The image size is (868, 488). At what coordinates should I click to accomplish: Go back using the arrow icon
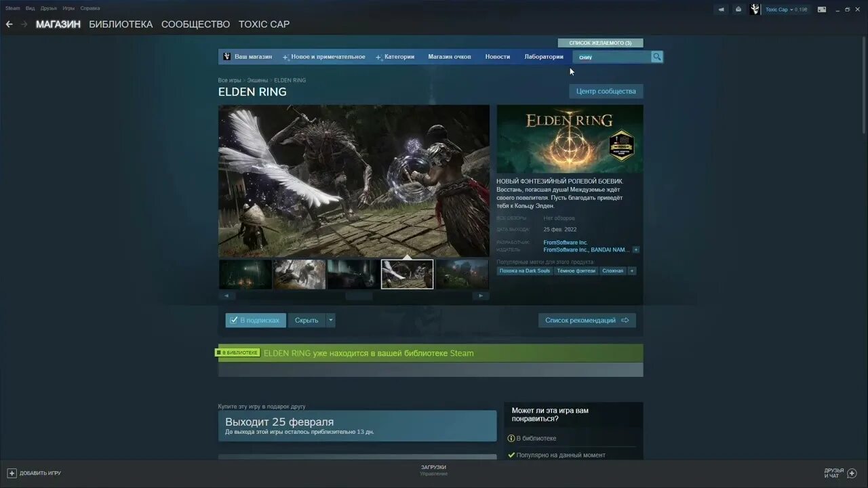[x=9, y=24]
